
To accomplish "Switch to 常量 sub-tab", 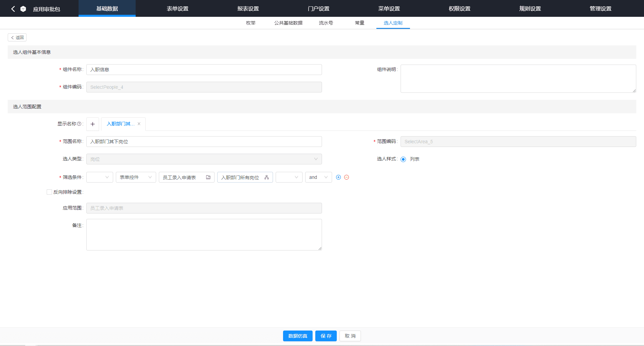I will coord(360,23).
